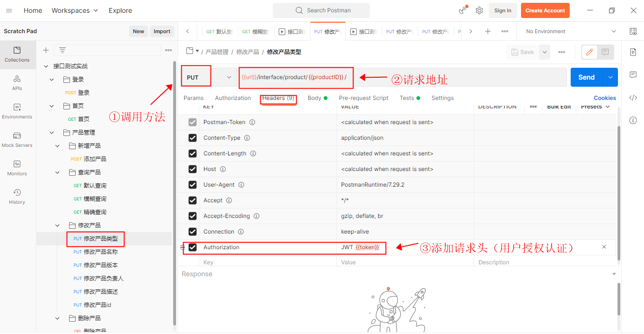Switch to the Pre-request Script tab
This screenshot has height=334, width=644.
(363, 98)
